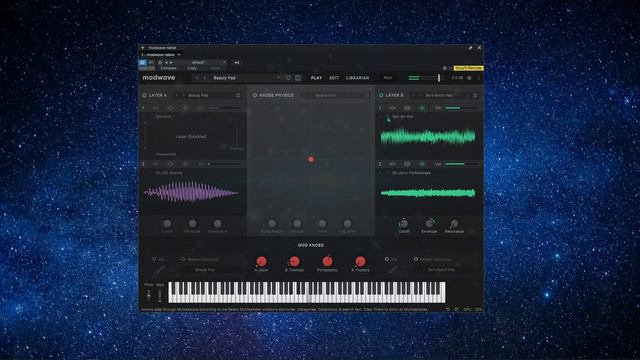This screenshot has height=360, width=640.
Task: Switch to the PLAY page
Action: click(x=316, y=78)
